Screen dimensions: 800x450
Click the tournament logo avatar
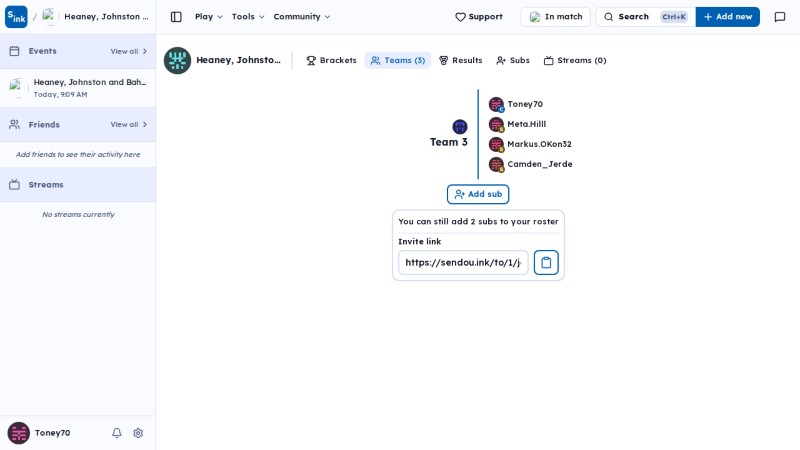click(177, 60)
